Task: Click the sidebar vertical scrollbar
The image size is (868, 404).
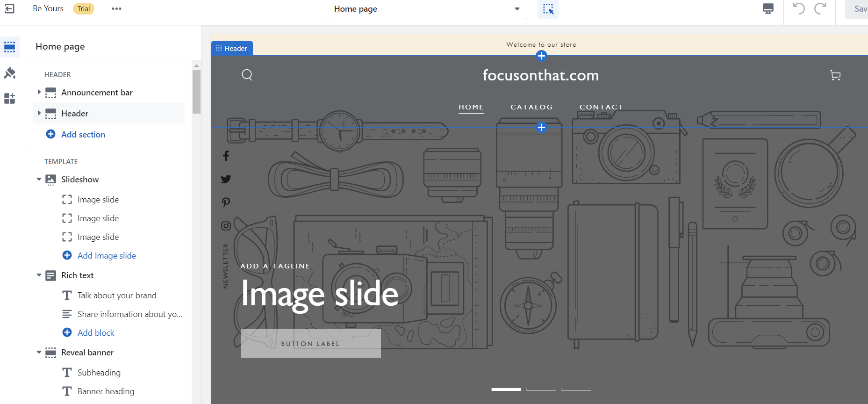Action: point(196,92)
